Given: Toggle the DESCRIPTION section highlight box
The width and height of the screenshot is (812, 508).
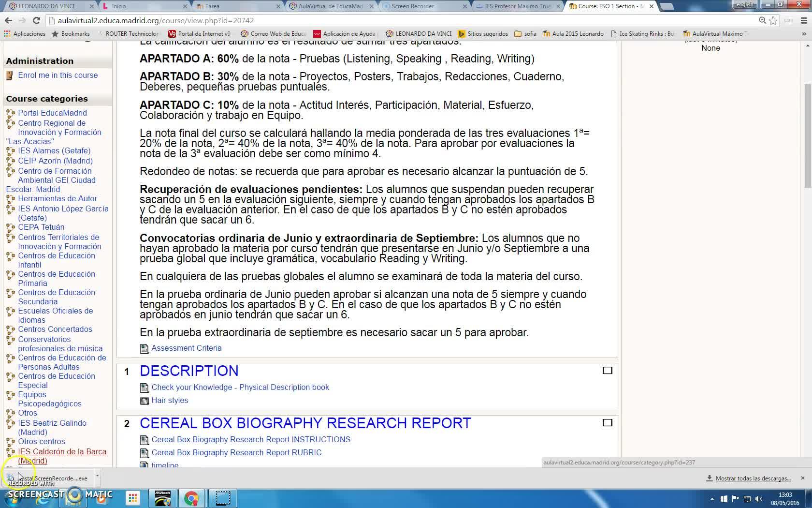Looking at the screenshot, I should point(607,371).
